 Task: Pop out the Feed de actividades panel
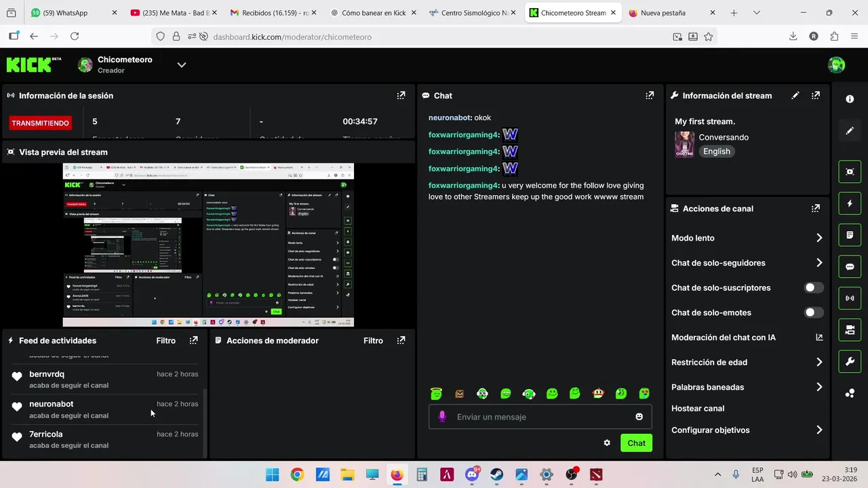point(193,340)
